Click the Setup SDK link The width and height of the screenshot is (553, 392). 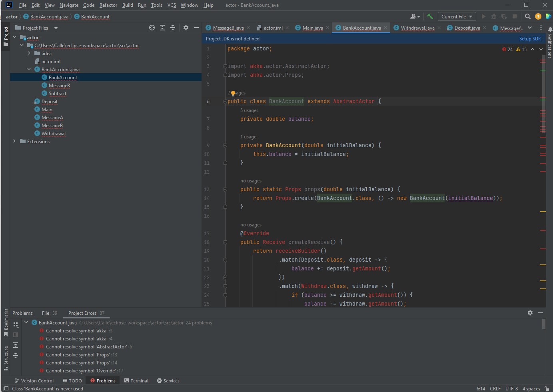point(530,38)
